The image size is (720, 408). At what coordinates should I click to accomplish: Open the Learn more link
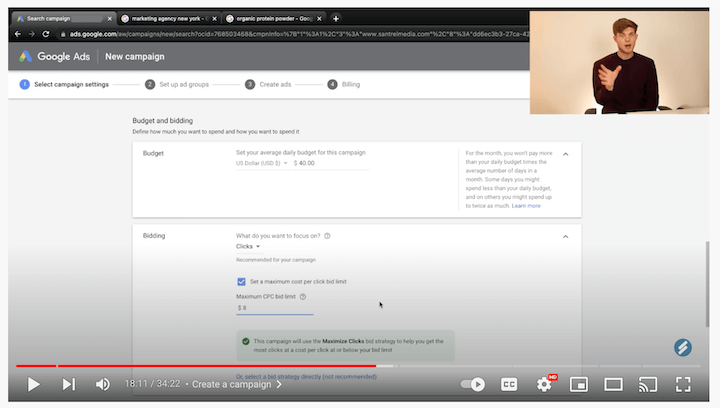(526, 206)
